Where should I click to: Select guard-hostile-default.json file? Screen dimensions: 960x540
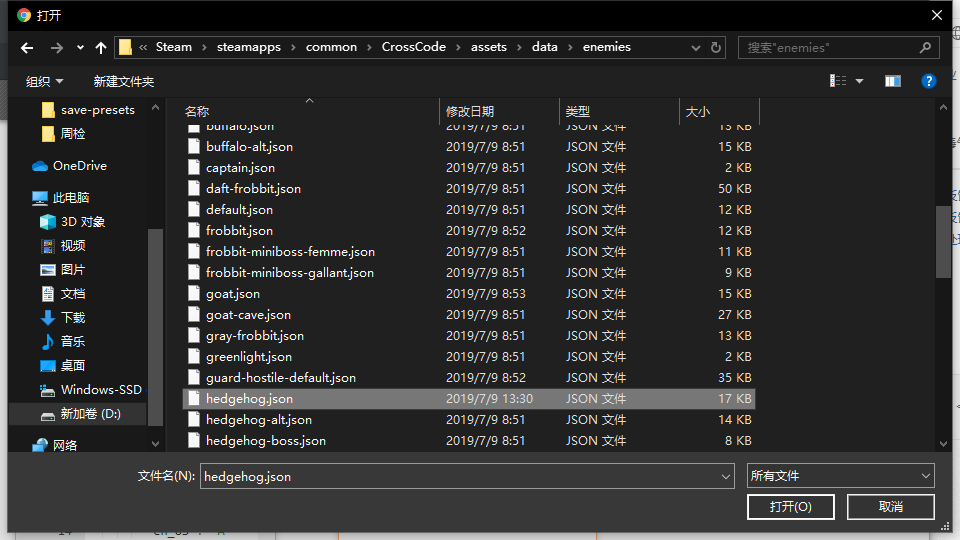pyautogui.click(x=469, y=378)
